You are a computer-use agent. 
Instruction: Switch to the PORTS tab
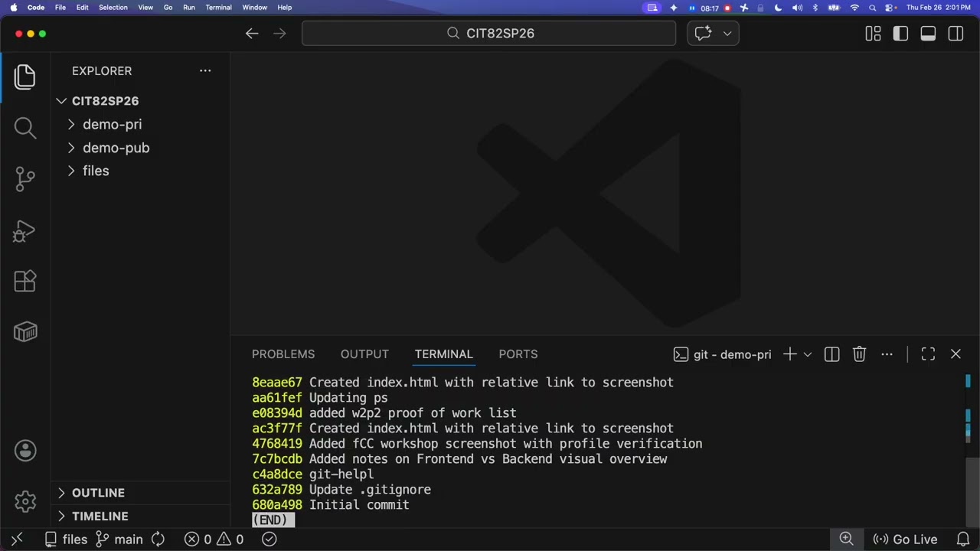(518, 354)
